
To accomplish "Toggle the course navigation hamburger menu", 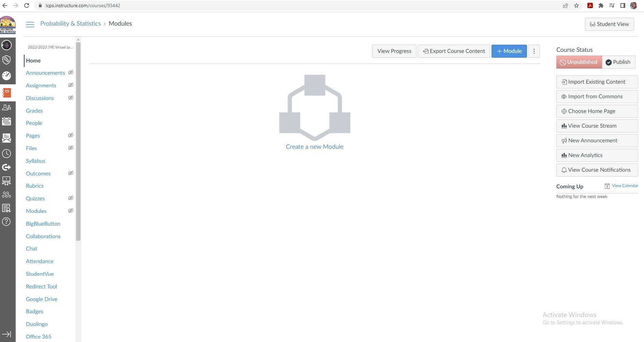I will tap(30, 24).
